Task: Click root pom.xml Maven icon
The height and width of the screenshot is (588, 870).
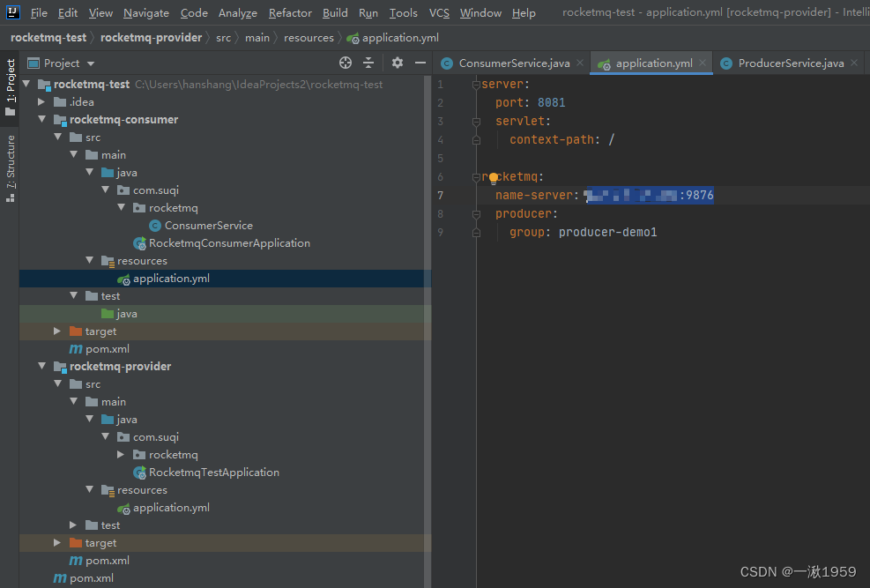Action: coord(60,578)
